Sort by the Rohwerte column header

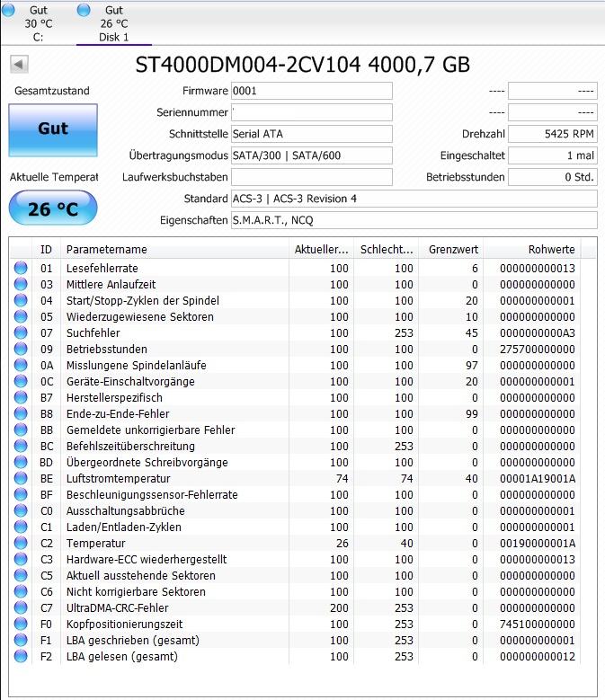531,250
